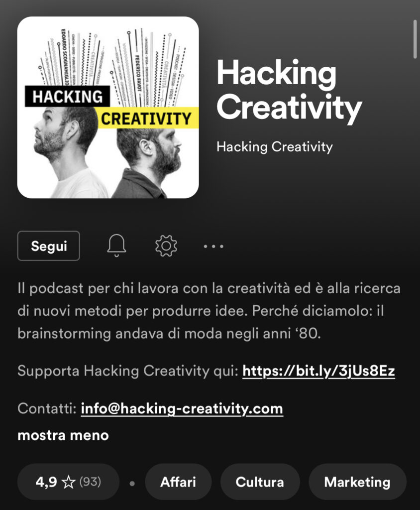
Task: Select the Cultura category tag
Action: (x=260, y=482)
